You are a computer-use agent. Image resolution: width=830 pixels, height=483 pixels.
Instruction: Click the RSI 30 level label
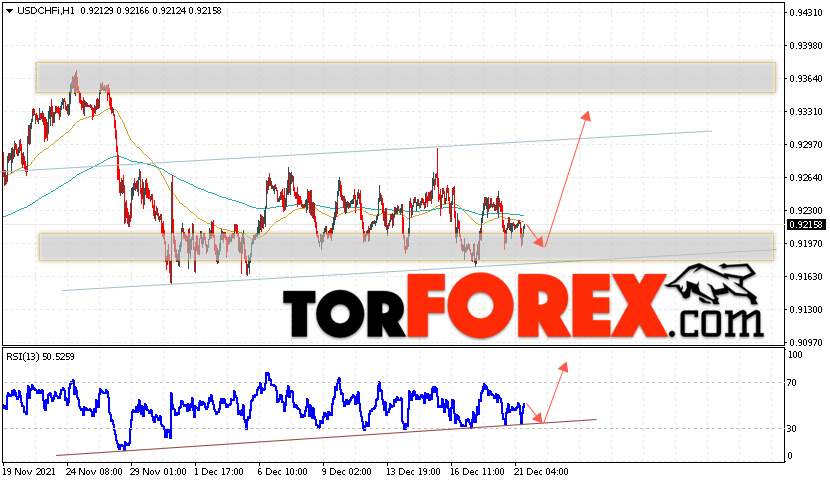792,428
